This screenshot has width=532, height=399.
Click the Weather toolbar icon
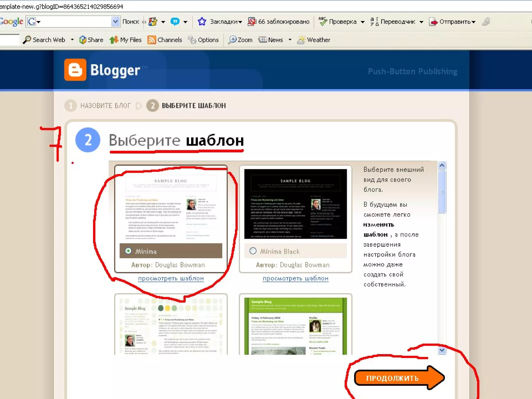click(x=301, y=40)
